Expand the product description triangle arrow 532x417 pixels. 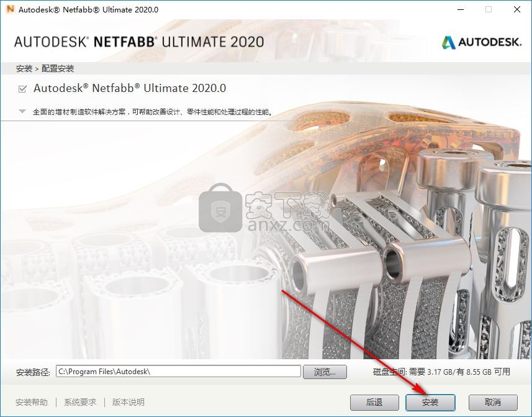coord(22,111)
